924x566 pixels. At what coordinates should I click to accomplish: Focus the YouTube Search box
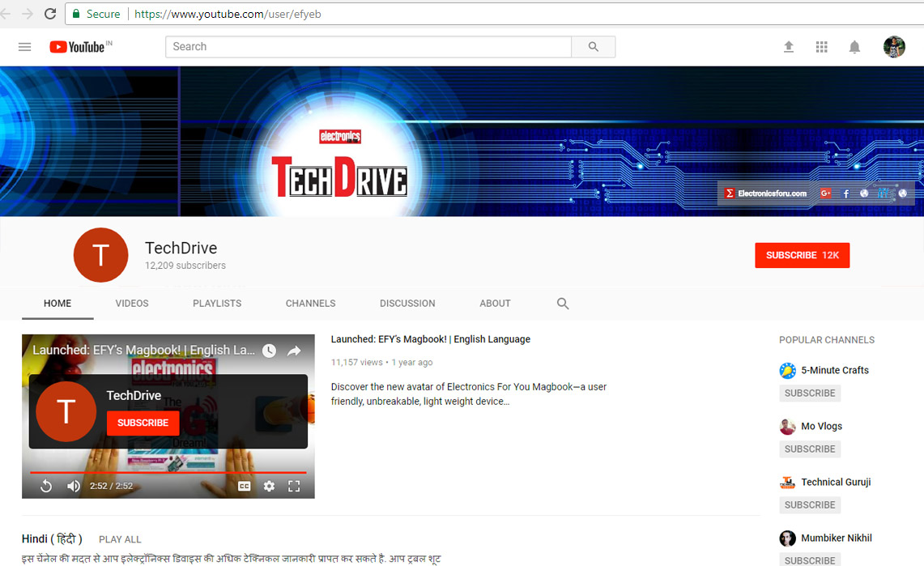368,46
